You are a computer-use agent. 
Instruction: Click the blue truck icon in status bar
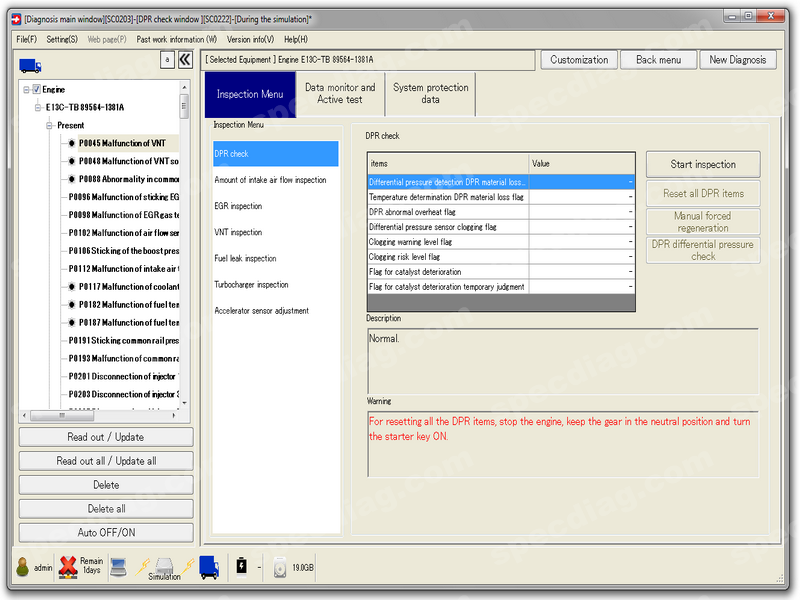209,567
